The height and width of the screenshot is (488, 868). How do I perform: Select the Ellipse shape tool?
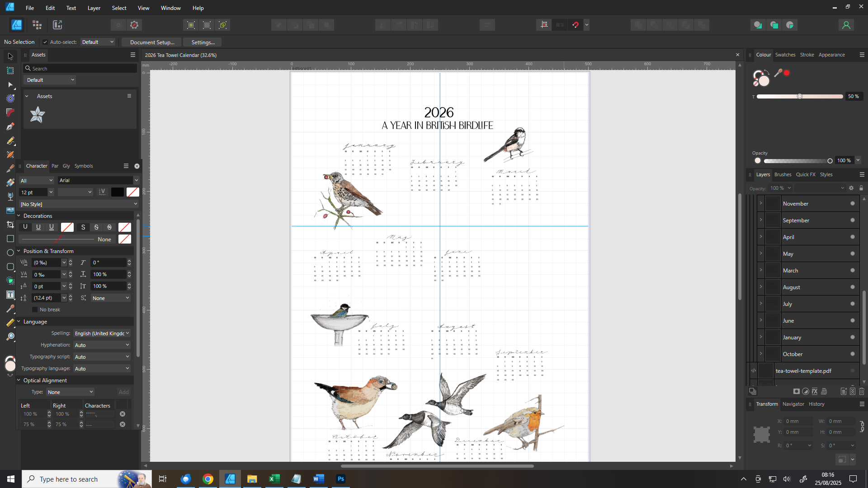(10, 253)
